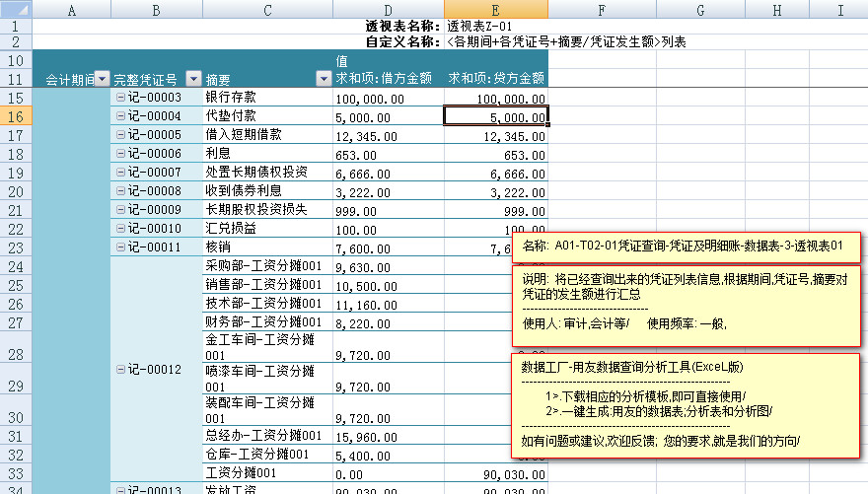The width and height of the screenshot is (868, 494).
Task: Open the 完整凭证号 filter dropdown arrow
Action: click(x=192, y=79)
